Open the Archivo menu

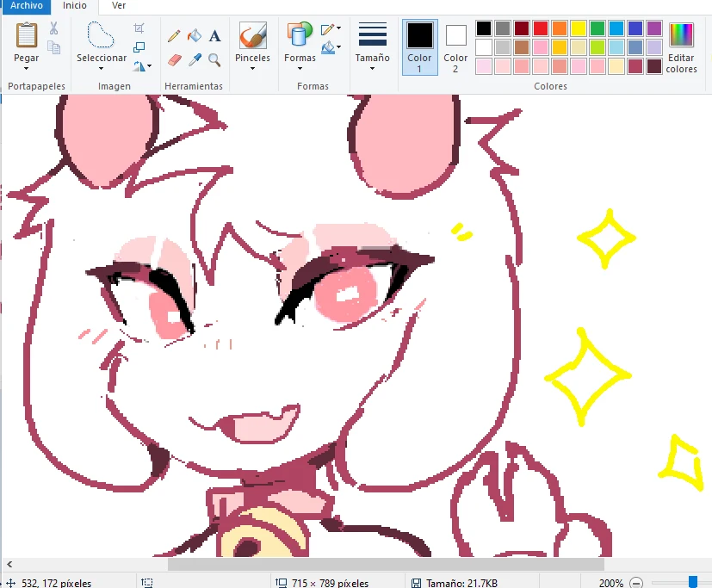coord(27,6)
